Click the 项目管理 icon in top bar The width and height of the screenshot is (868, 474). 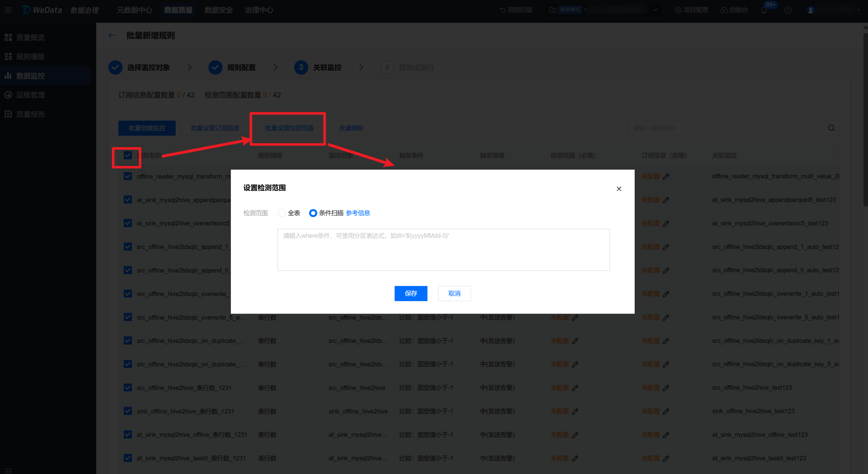tap(678, 10)
